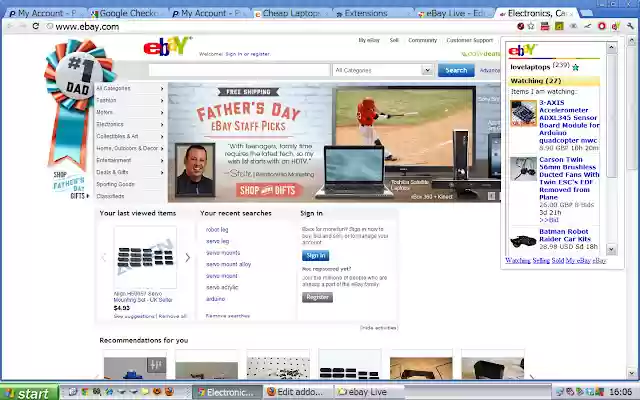Click the blue Sign in button
This screenshot has height=400, width=640.
pos(316,256)
